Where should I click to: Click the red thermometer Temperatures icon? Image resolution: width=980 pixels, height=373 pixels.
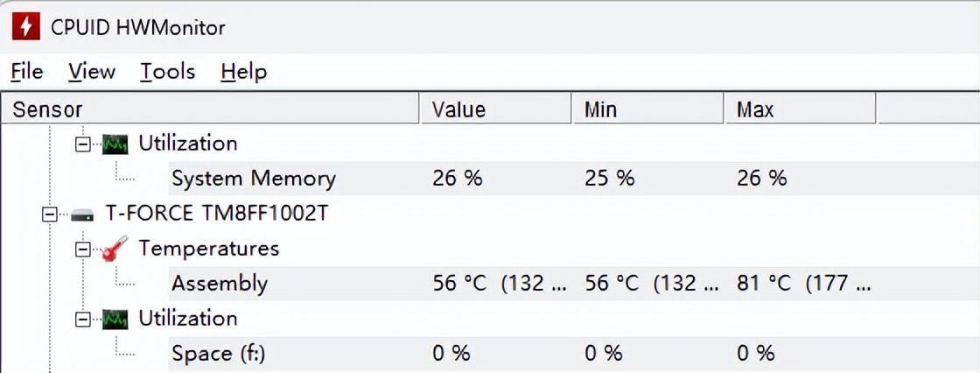click(115, 250)
